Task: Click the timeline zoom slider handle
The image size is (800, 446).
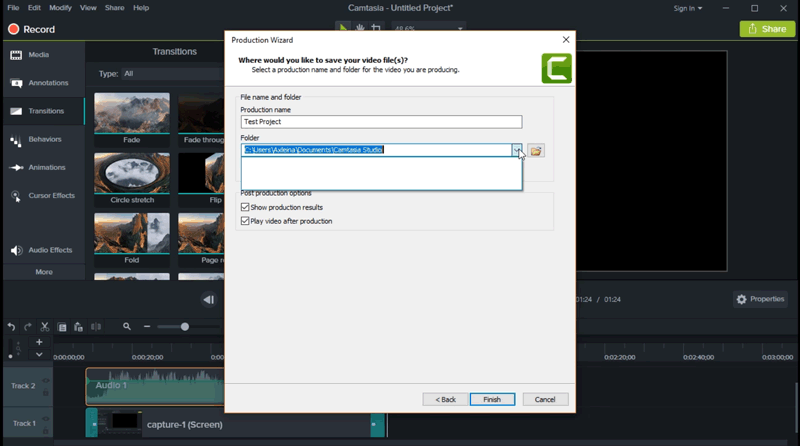Action: pos(185,326)
